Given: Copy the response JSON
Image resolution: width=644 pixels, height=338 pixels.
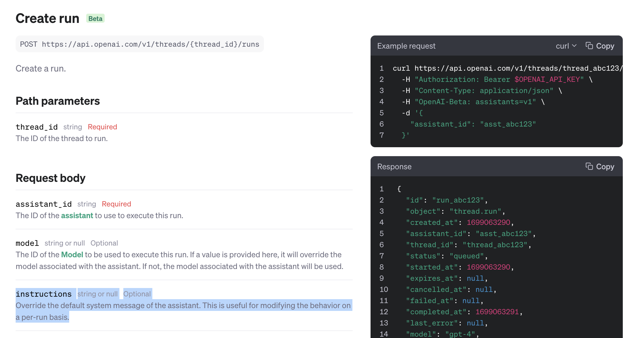Looking at the screenshot, I should [x=600, y=166].
